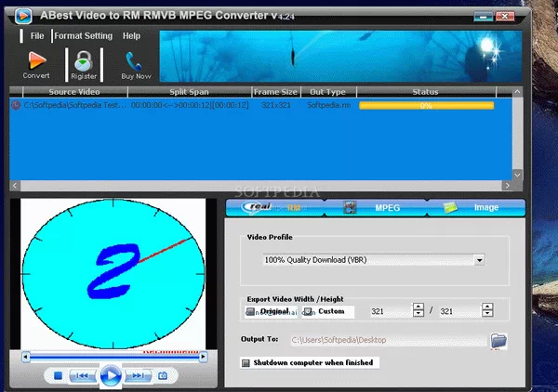Select the Original size option
This screenshot has width=558, height=392.
[x=271, y=311]
